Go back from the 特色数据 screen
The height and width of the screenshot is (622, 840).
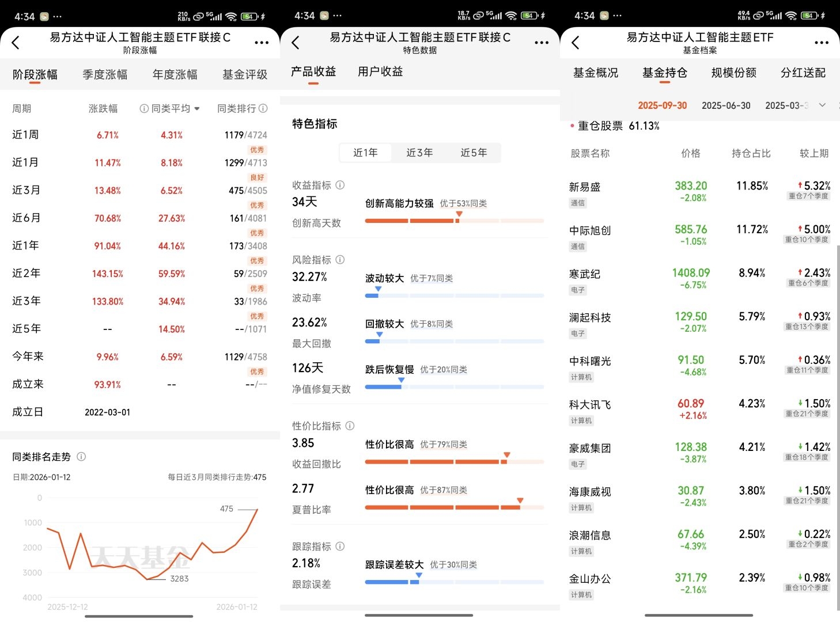[296, 42]
